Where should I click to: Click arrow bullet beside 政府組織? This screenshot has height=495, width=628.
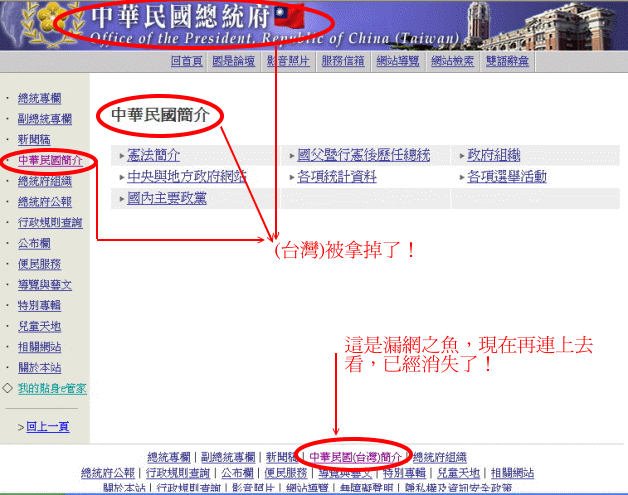pos(462,156)
